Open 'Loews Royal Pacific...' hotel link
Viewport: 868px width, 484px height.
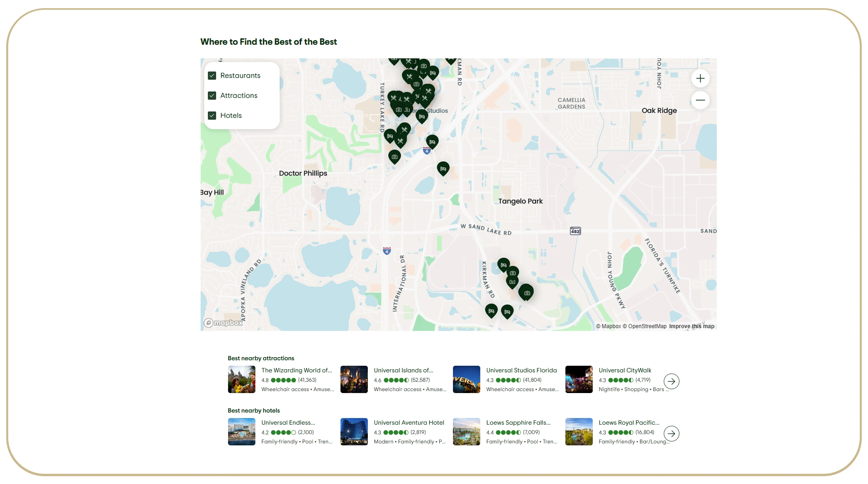pos(629,423)
